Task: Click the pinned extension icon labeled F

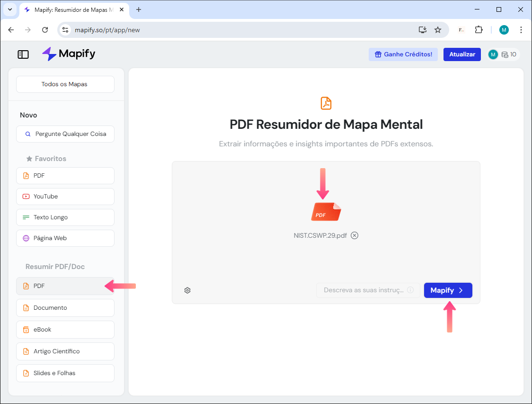Action: [461, 30]
